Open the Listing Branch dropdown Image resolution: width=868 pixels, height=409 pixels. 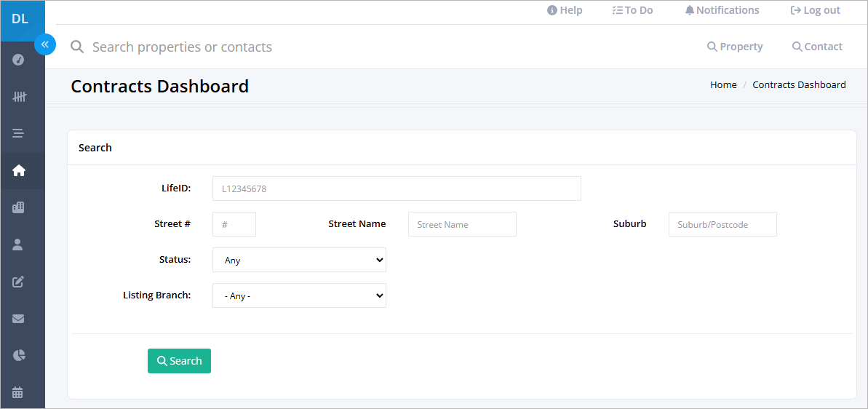pos(300,295)
